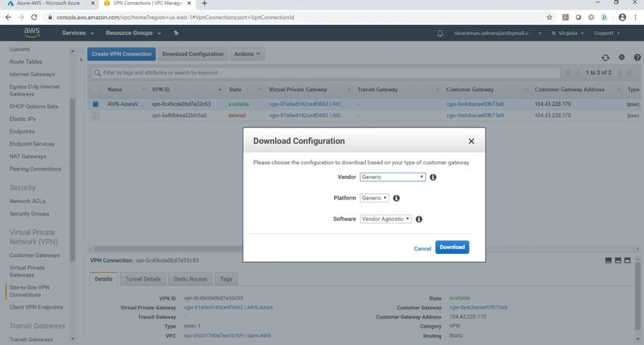The width and height of the screenshot is (644, 345).
Task: Toggle checkbox for deleted VPN row
Action: 95,115
